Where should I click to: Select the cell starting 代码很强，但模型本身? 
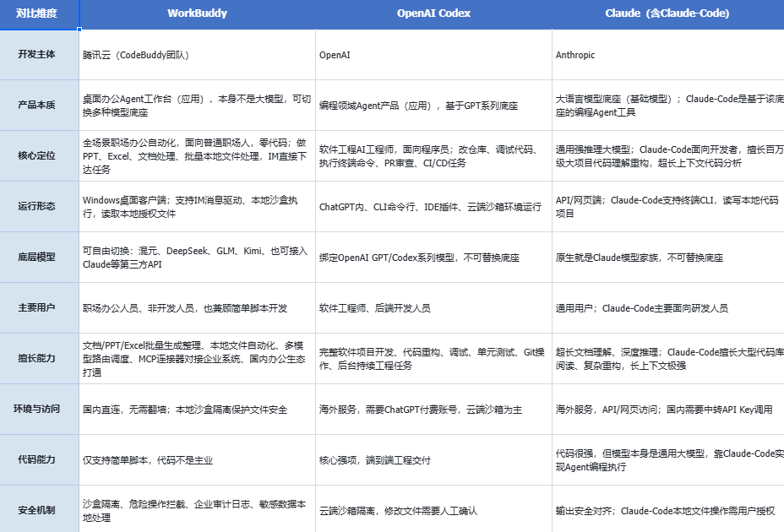point(668,460)
